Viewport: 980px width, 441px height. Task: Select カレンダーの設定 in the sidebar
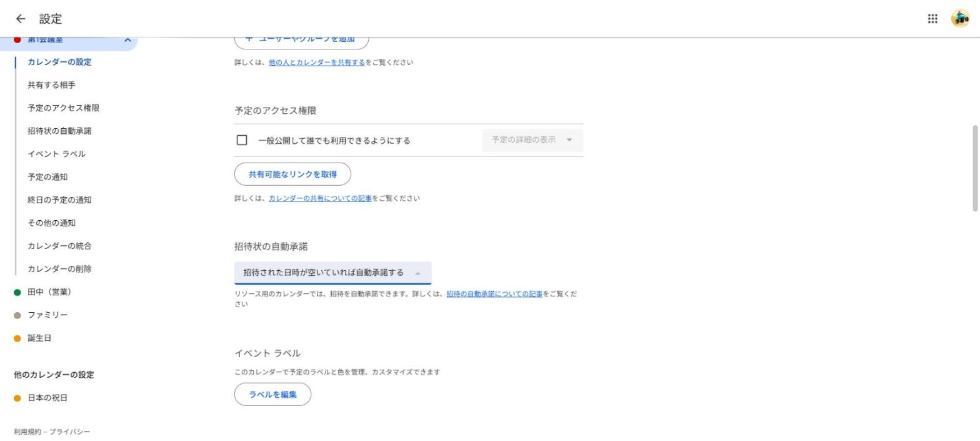pyautogui.click(x=59, y=62)
